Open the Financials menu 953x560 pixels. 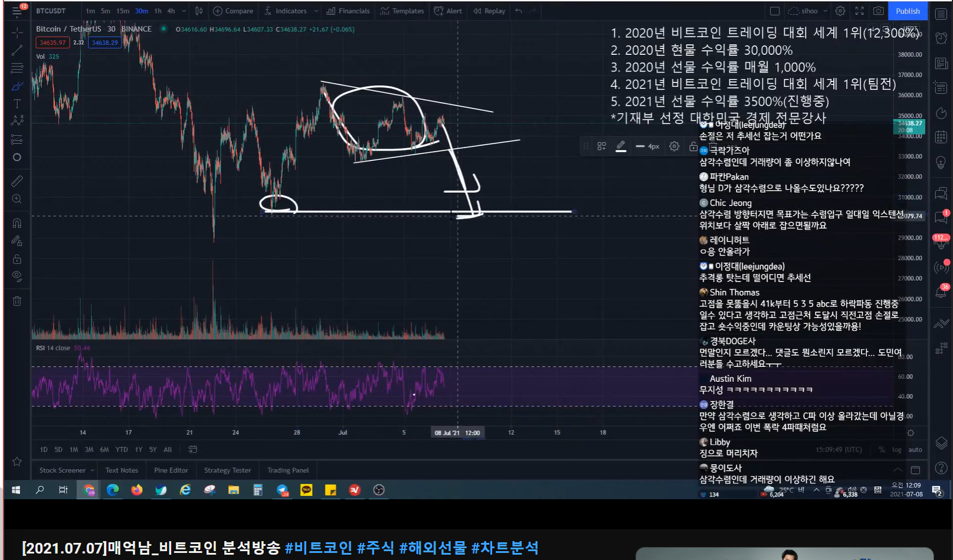click(348, 11)
